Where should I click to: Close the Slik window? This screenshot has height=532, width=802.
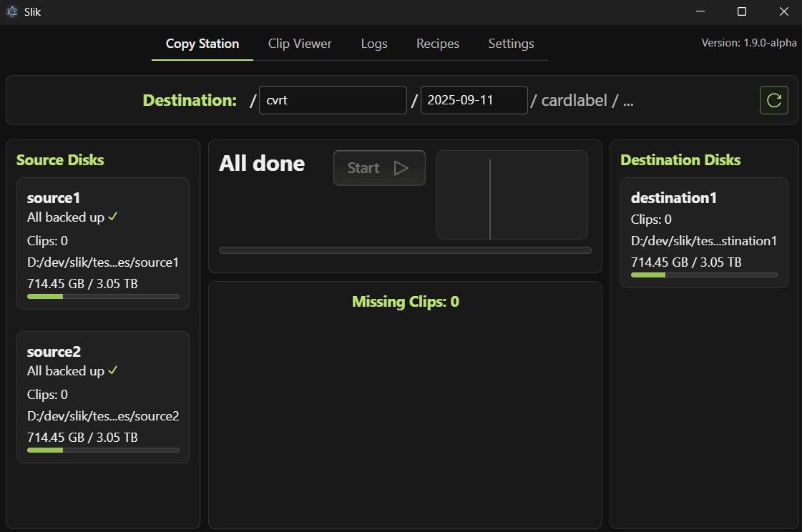(x=783, y=11)
